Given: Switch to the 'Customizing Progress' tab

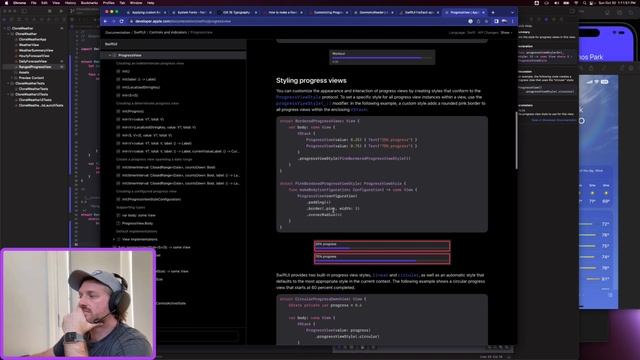Looking at the screenshot, I should pyautogui.click(x=328, y=13).
